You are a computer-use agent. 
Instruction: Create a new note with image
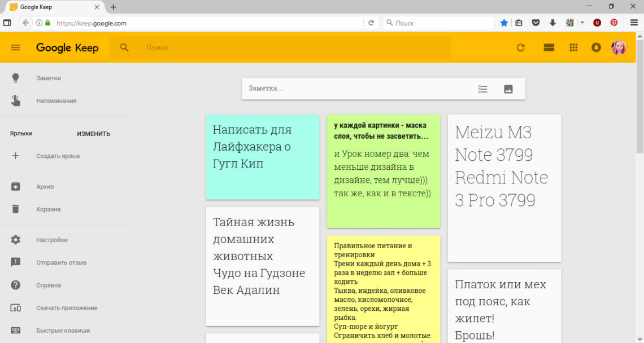[x=508, y=89]
